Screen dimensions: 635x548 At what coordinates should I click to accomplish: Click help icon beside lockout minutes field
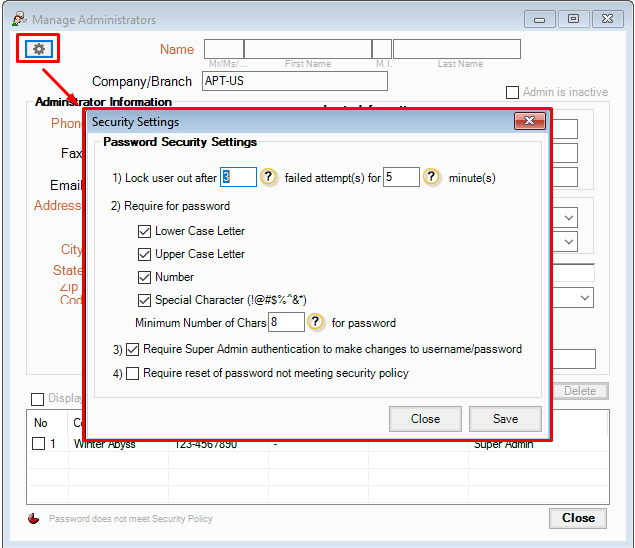point(431,177)
